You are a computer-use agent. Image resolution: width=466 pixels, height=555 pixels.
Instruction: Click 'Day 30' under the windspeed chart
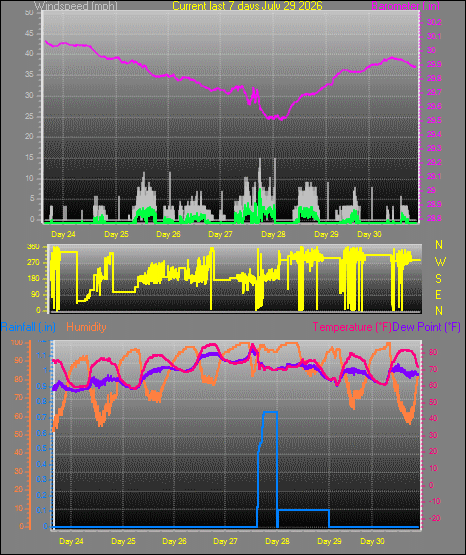point(369,234)
